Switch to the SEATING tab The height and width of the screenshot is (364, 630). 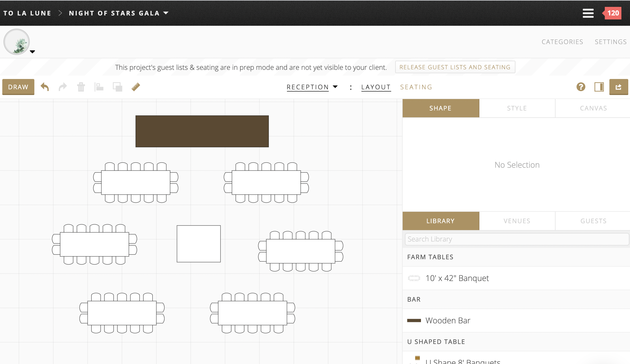coord(416,87)
